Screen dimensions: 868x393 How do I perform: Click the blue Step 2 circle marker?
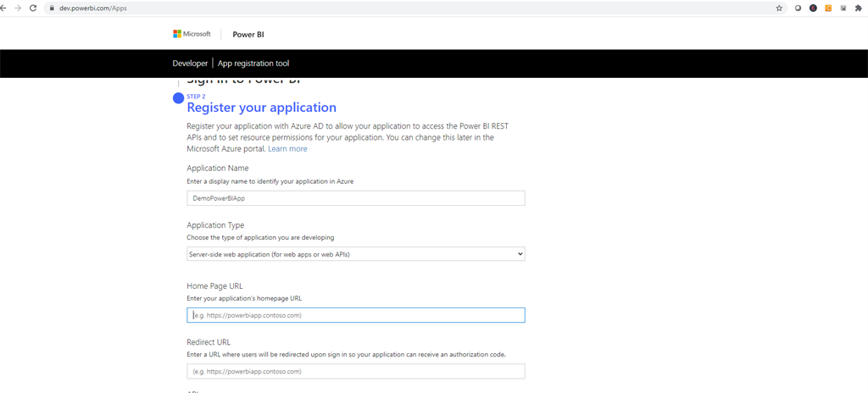click(178, 98)
